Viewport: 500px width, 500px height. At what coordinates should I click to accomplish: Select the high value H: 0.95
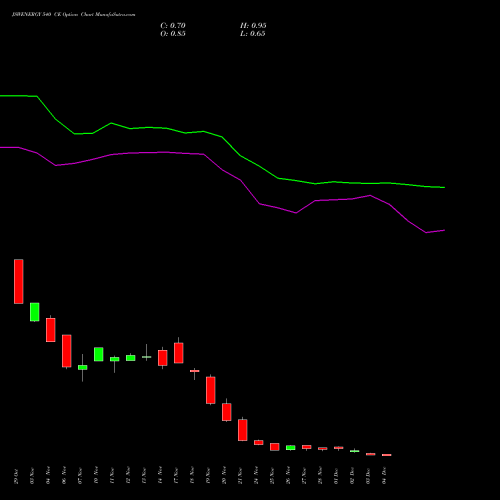point(253,26)
